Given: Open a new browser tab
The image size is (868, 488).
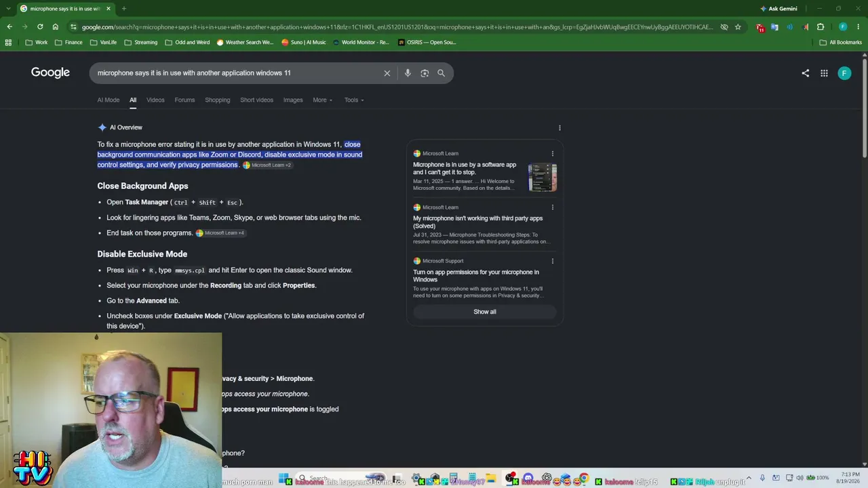Looking at the screenshot, I should click(x=123, y=9).
